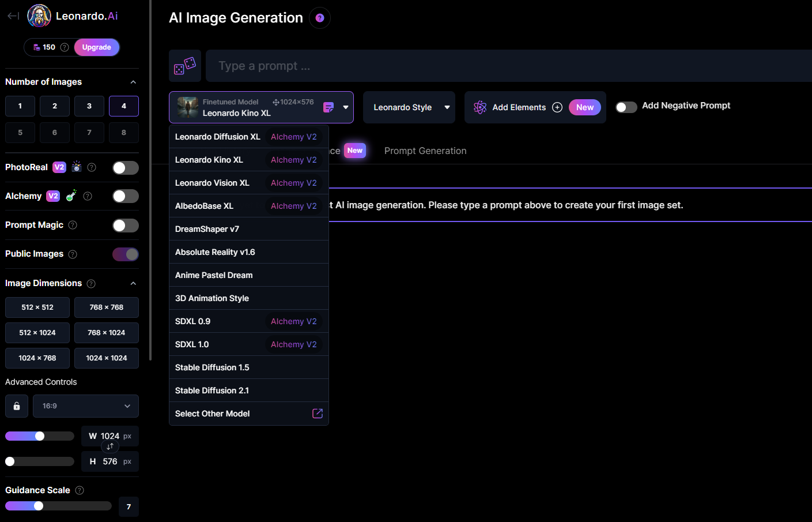Choose Leonardo Kino XL from model list

(249, 160)
